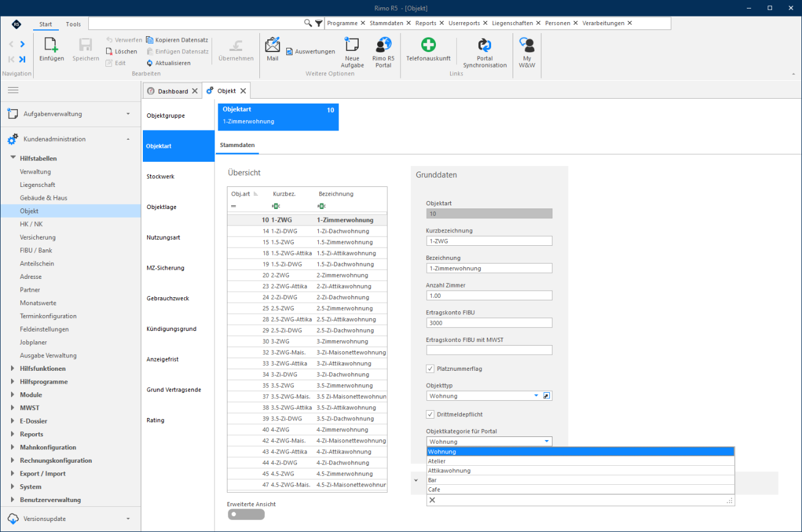The height and width of the screenshot is (532, 802).
Task: Clear dropdown selection with X button
Action: (x=432, y=500)
